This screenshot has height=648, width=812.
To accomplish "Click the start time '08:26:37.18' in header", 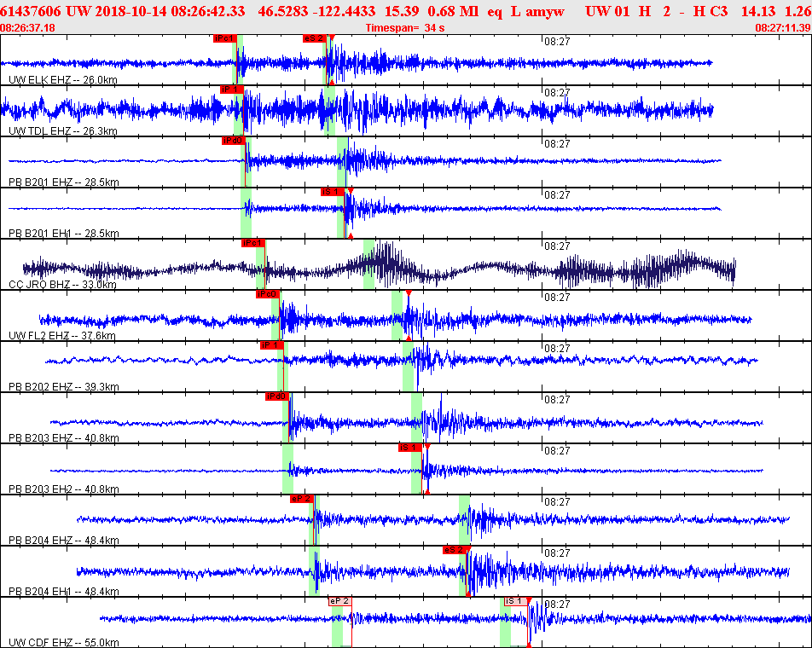I will [27, 28].
